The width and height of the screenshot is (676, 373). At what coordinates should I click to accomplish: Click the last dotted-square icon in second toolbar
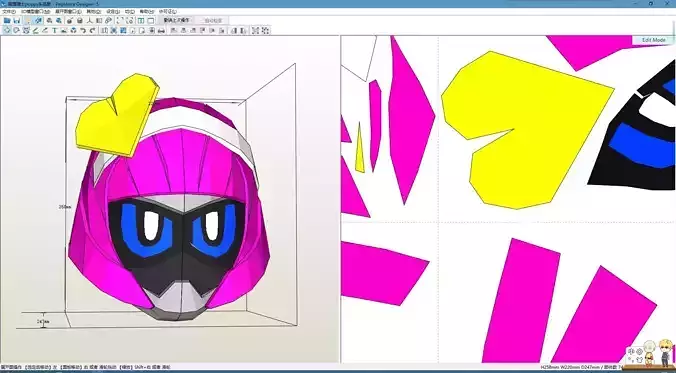click(266, 30)
